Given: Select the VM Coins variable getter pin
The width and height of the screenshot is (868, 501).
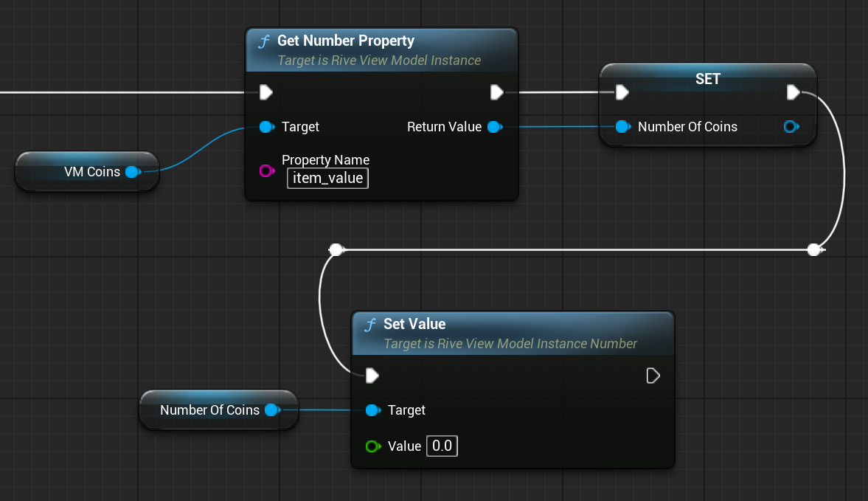Looking at the screenshot, I should pos(133,171).
